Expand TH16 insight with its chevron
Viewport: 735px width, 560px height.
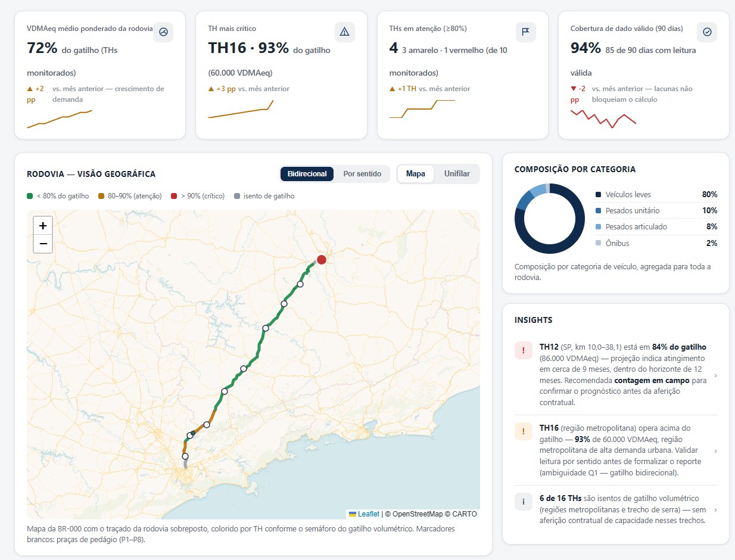(715, 451)
